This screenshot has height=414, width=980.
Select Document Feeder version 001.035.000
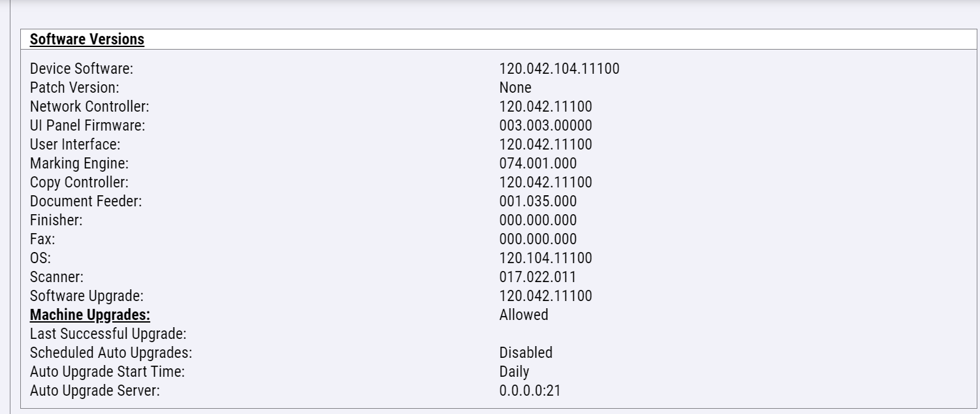click(538, 201)
